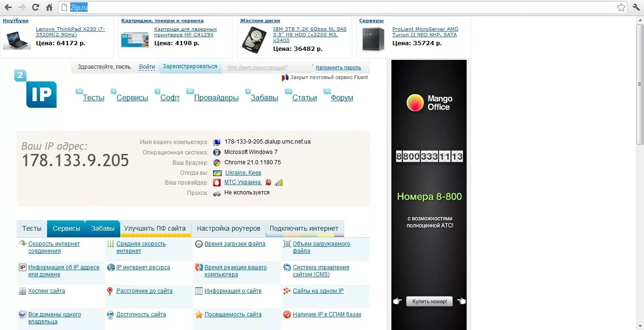
Task: Click the 'Напомнить пароль' link
Action: point(339,67)
